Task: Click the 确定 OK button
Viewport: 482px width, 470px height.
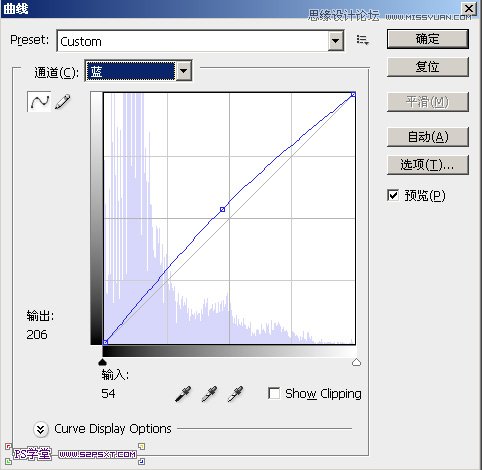Action: 428,39
